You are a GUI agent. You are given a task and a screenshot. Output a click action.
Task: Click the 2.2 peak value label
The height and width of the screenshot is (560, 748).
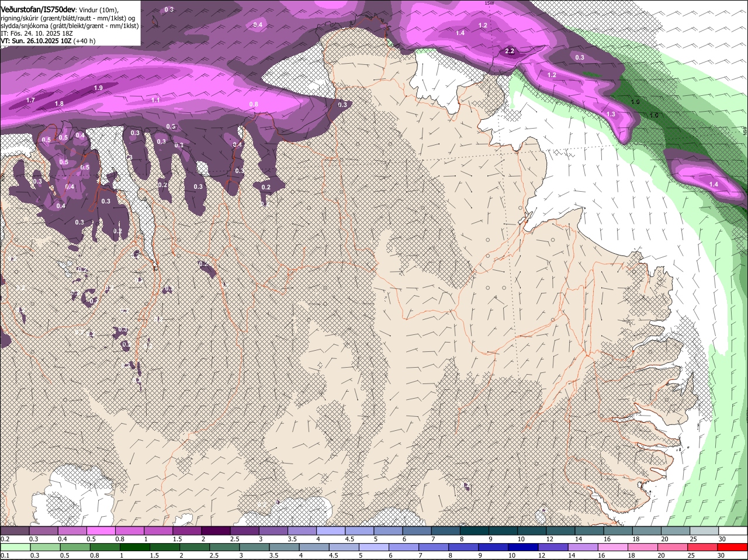click(510, 51)
